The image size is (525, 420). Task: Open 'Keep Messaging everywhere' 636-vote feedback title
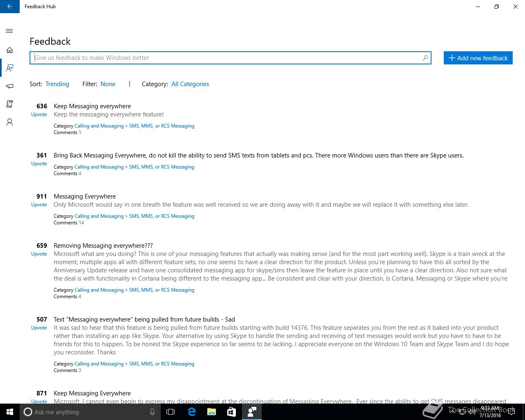pos(92,106)
